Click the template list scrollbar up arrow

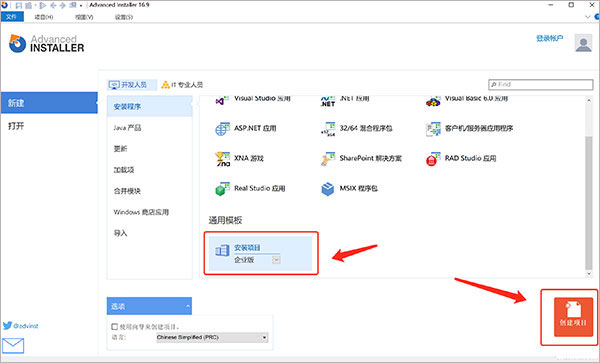tap(589, 100)
